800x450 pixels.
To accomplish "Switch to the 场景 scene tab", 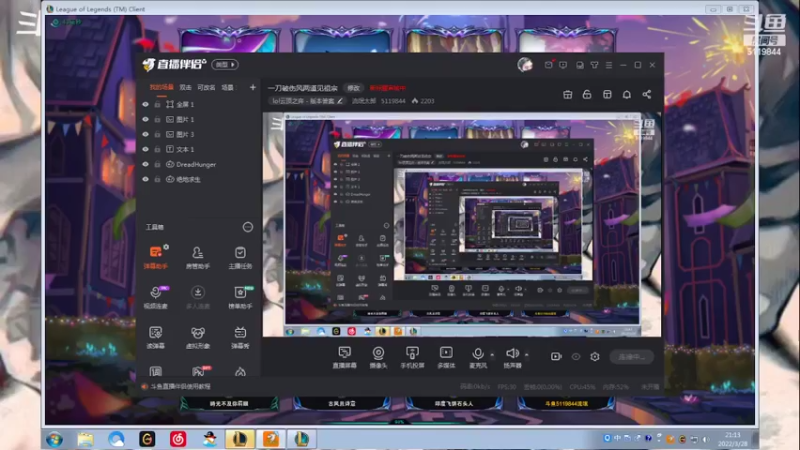I will (x=228, y=87).
